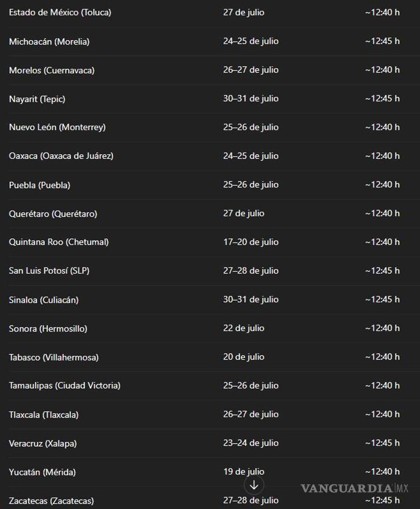
Task: Click the scroll-down arrow button
Action: [254, 485]
